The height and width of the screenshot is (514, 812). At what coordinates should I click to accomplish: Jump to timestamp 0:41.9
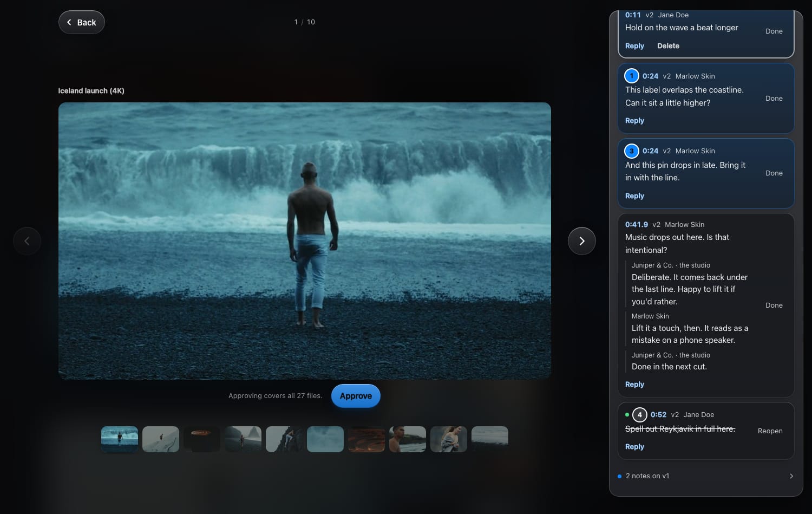tap(637, 225)
